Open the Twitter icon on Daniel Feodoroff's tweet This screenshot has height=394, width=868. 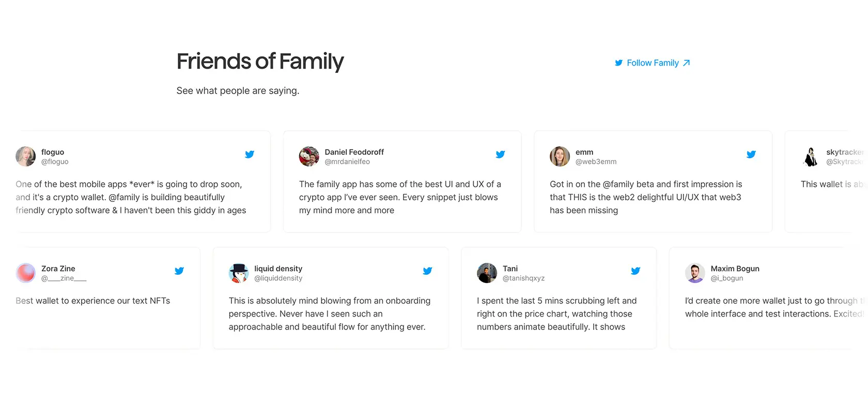point(500,154)
